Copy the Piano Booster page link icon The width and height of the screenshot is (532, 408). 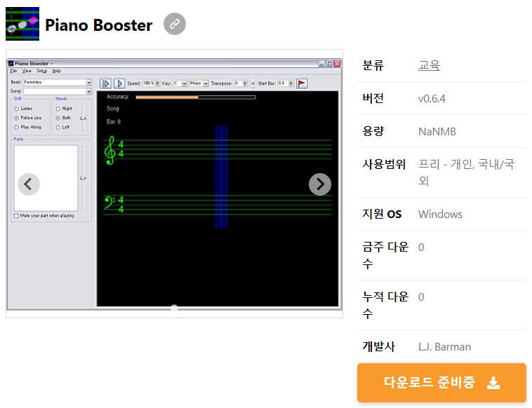pos(174,24)
